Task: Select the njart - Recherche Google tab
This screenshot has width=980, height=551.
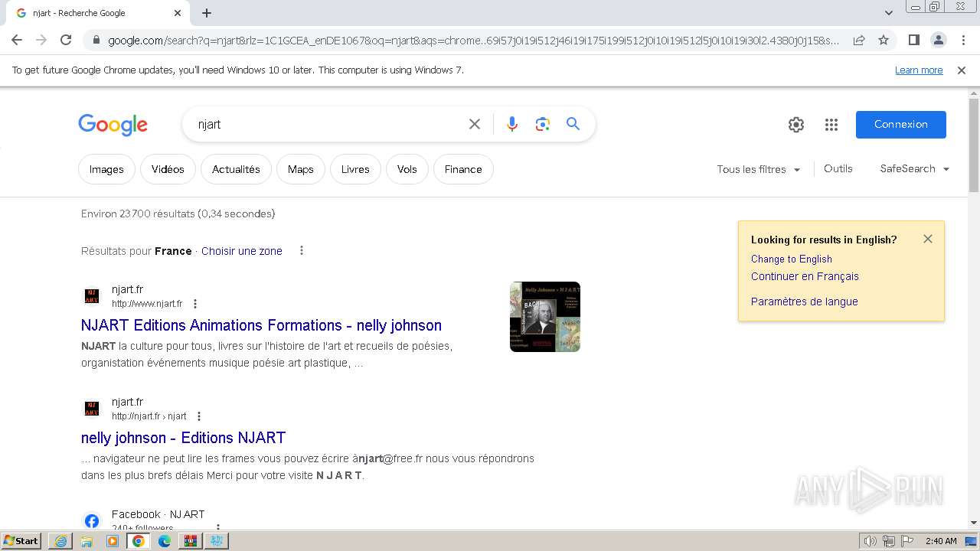Action: (98, 13)
